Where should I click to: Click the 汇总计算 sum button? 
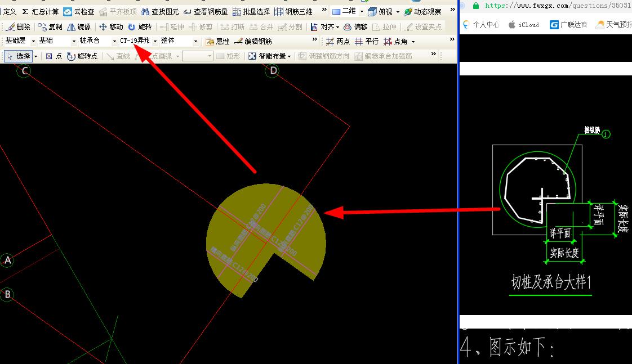click(x=40, y=12)
